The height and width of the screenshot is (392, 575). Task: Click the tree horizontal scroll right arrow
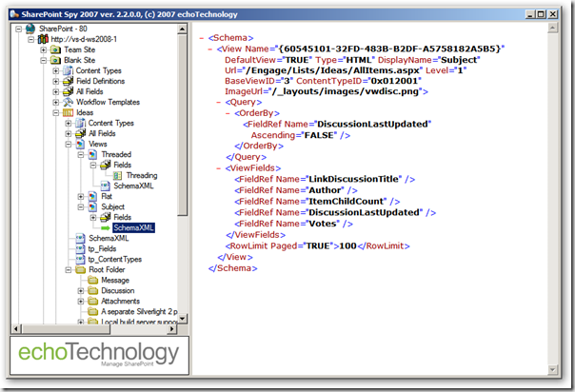172,329
